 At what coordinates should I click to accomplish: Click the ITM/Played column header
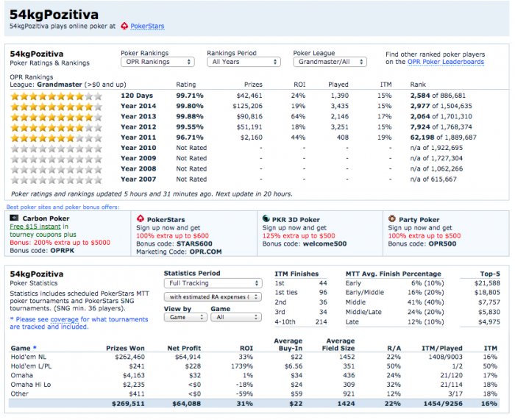(x=441, y=348)
